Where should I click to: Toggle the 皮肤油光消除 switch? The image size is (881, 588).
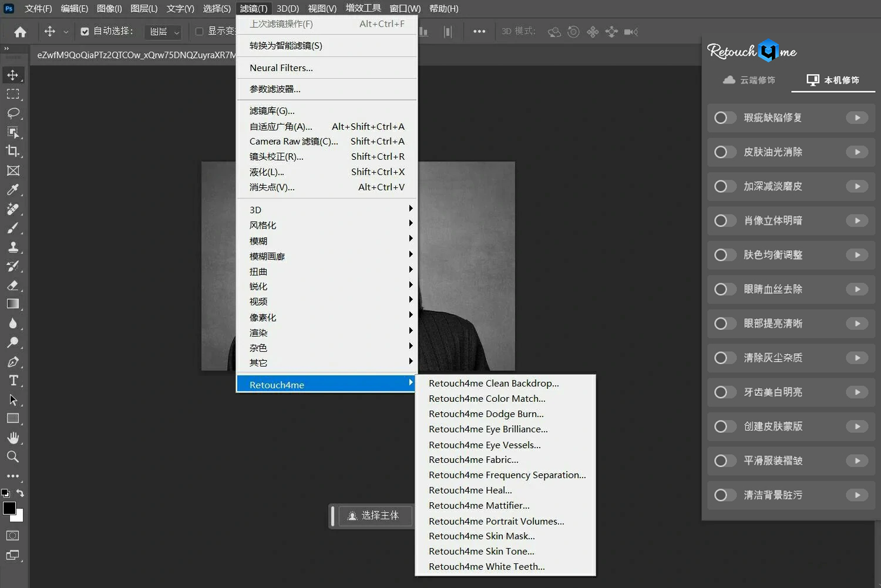[724, 152]
